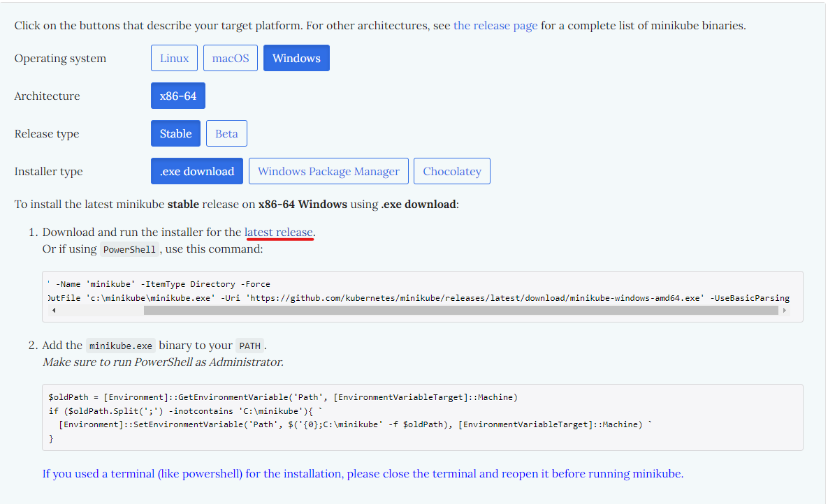Click the 'Installer type' label

point(49,172)
